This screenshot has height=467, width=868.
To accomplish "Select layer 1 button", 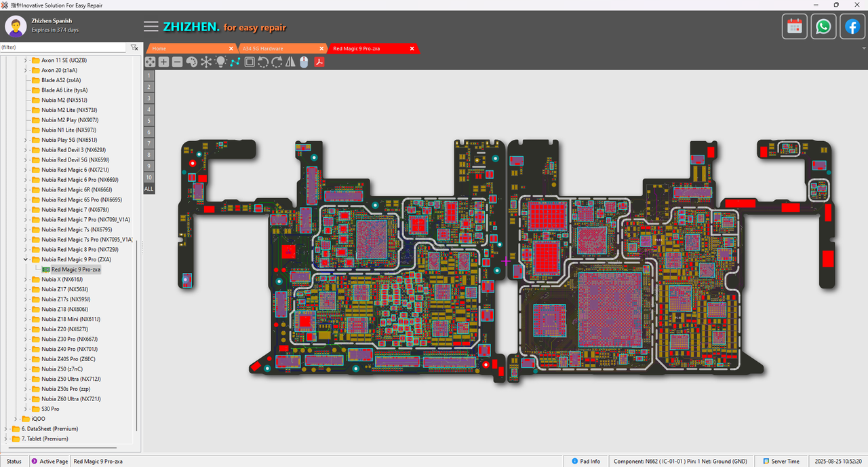I will tap(149, 75).
